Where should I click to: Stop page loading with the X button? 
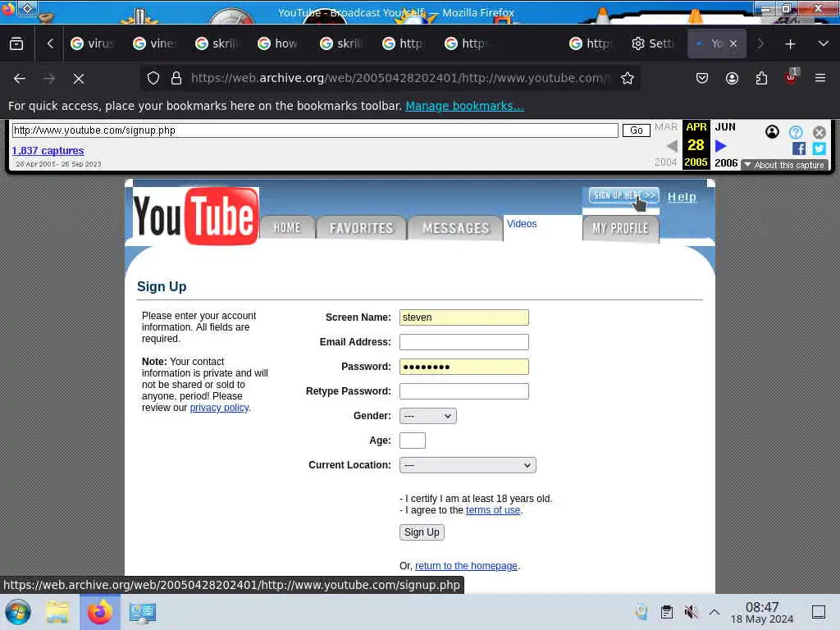(x=79, y=79)
